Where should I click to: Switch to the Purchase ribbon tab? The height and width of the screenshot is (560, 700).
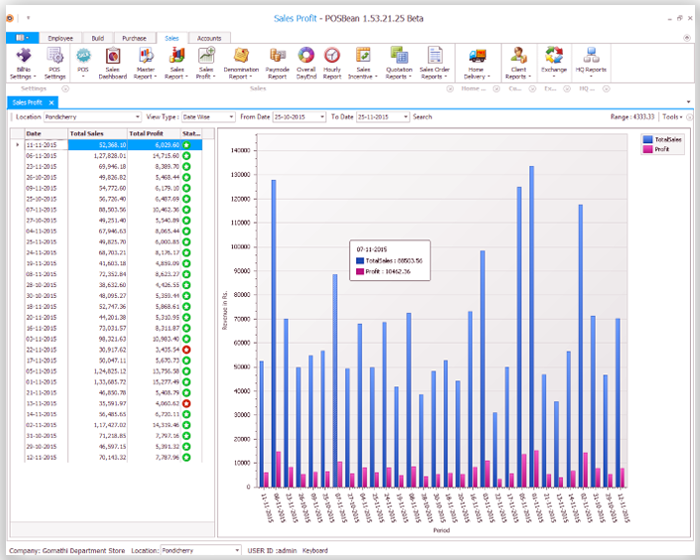(x=134, y=38)
